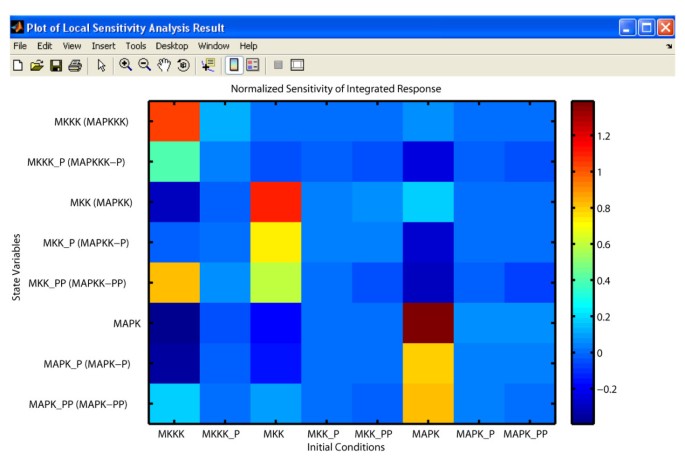Viewport: 685px width, 468px height.
Task: Click the plot title 'Normalized Sensitivity of Integrated Response'
Action: [x=336, y=89]
